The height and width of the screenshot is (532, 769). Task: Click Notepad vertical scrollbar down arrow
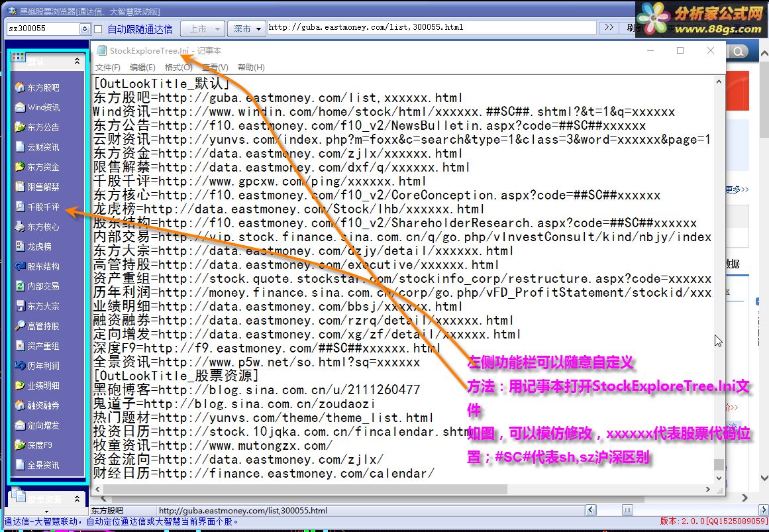pyautogui.click(x=719, y=478)
